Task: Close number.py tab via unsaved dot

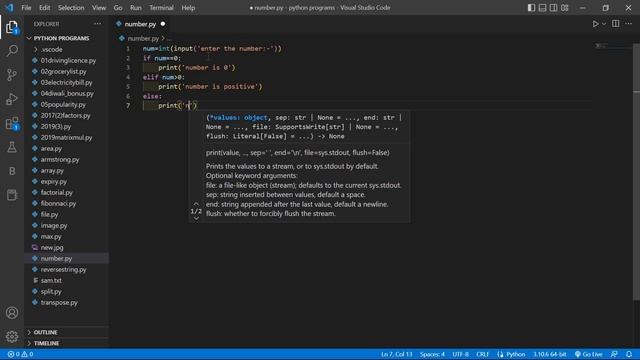Action: click(163, 24)
